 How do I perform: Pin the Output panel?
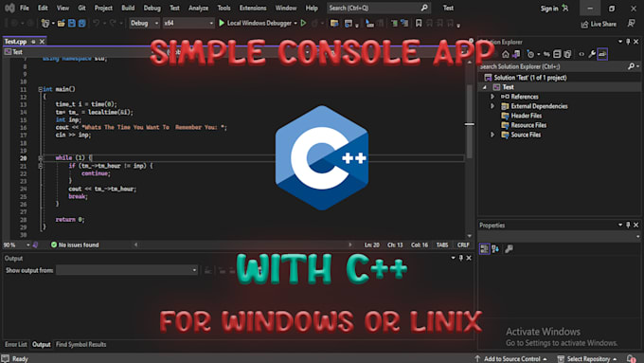(x=461, y=258)
